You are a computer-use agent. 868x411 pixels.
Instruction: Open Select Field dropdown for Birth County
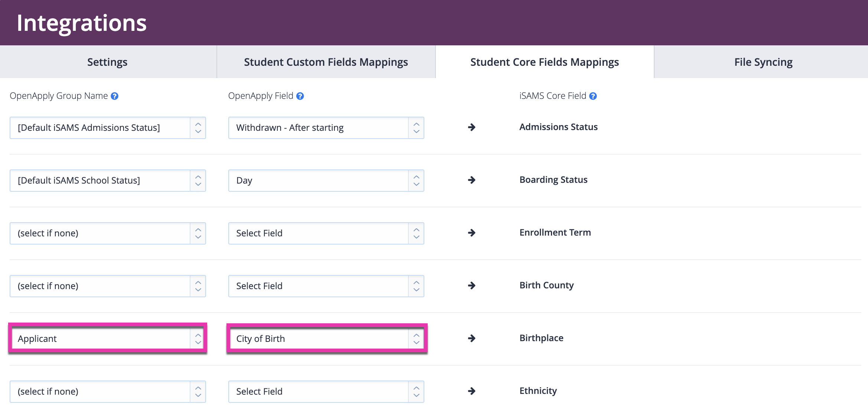click(x=326, y=286)
